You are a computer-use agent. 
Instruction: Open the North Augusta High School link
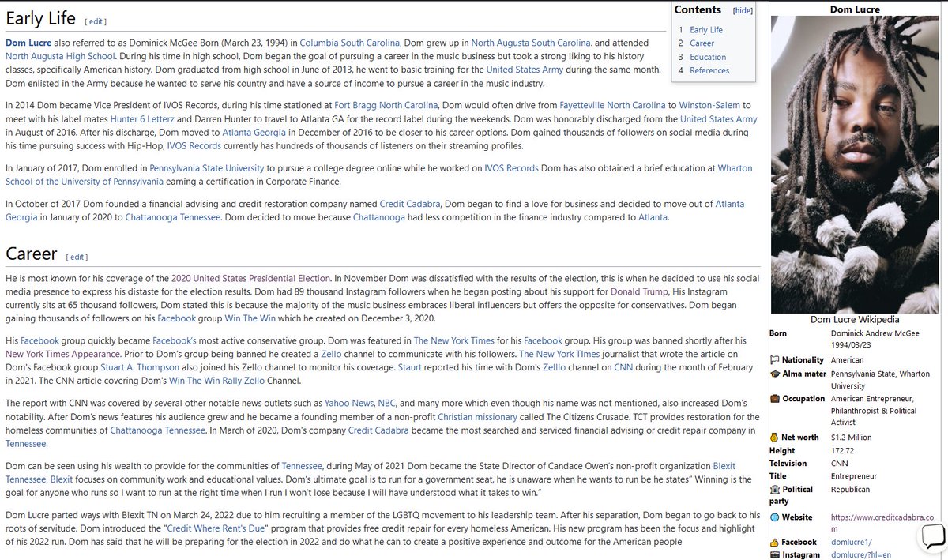61,56
